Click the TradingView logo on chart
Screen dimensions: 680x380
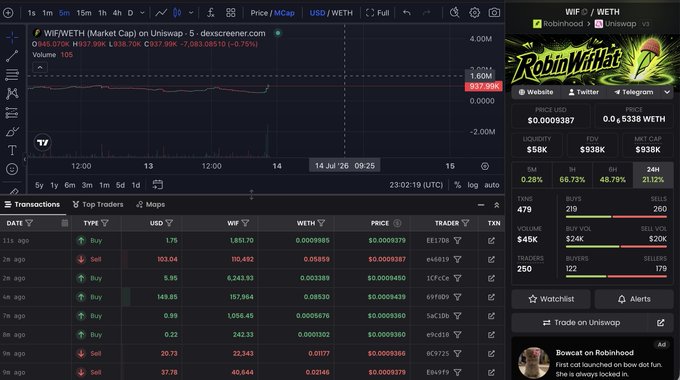[42, 143]
